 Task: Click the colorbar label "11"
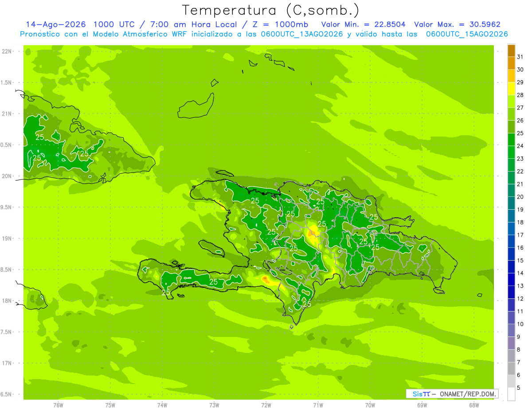coord(520,311)
